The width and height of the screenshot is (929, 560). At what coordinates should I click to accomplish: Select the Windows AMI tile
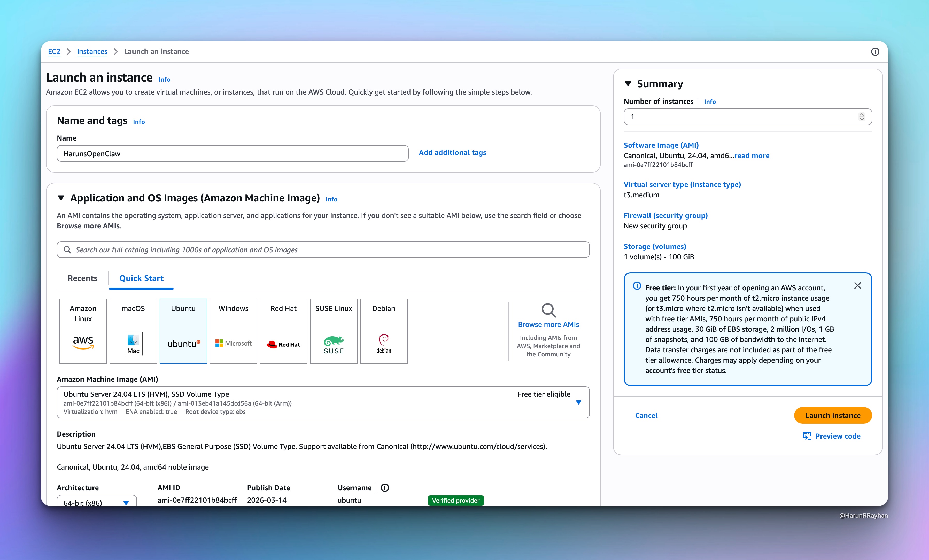click(x=233, y=331)
